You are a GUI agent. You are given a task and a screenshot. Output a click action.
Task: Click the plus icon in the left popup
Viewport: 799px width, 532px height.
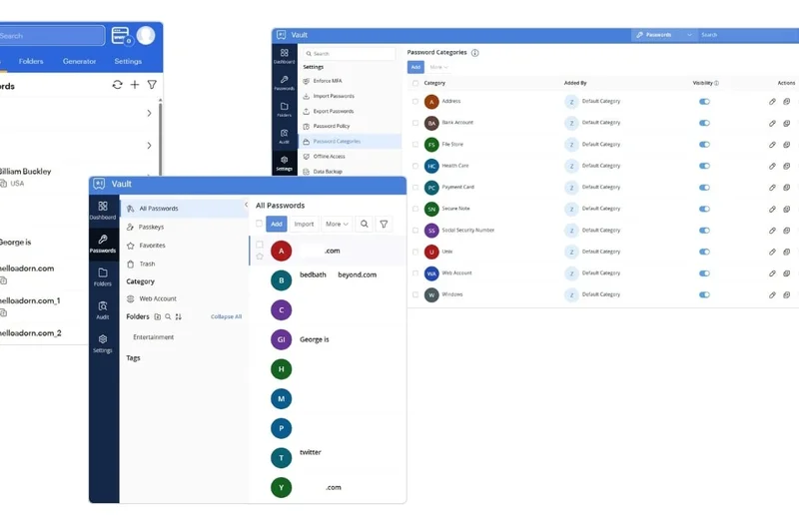135,85
